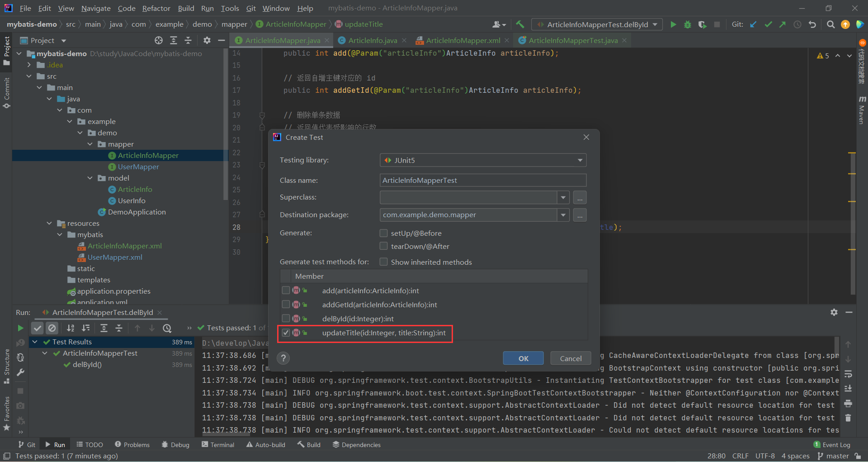Open run configuration ArticleInfoMapperTest.delById dropdown

pos(597,24)
